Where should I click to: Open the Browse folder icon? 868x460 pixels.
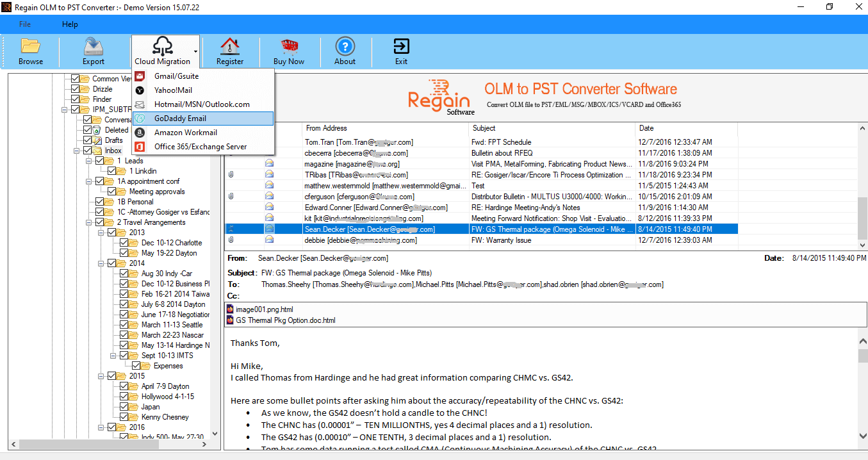tap(30, 50)
